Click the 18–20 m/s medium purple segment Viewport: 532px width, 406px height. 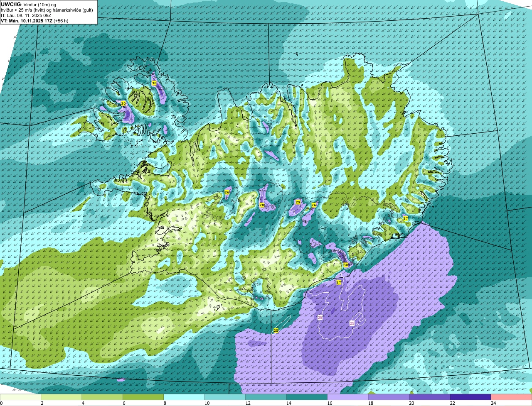[x=389, y=397]
